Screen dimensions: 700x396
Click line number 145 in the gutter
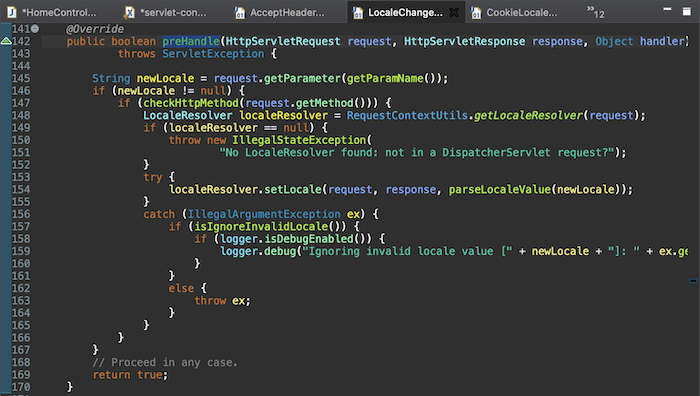21,78
